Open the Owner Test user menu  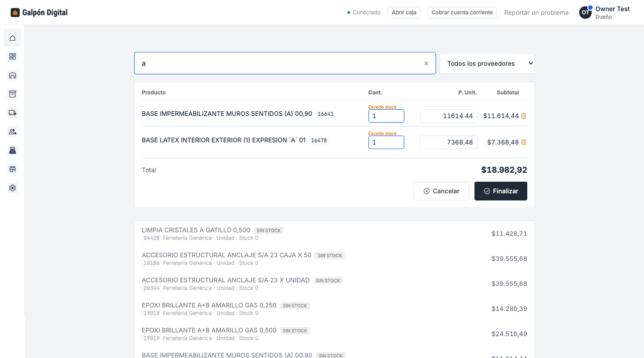(605, 13)
